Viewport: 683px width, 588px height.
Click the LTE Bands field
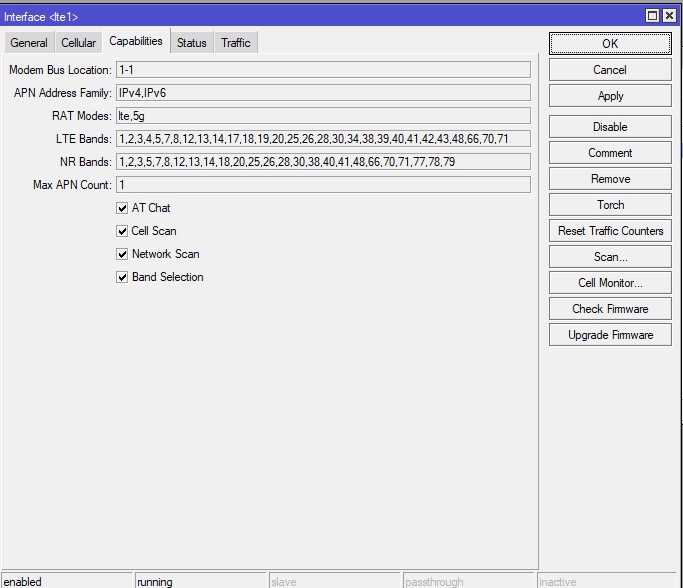pyautogui.click(x=322, y=139)
